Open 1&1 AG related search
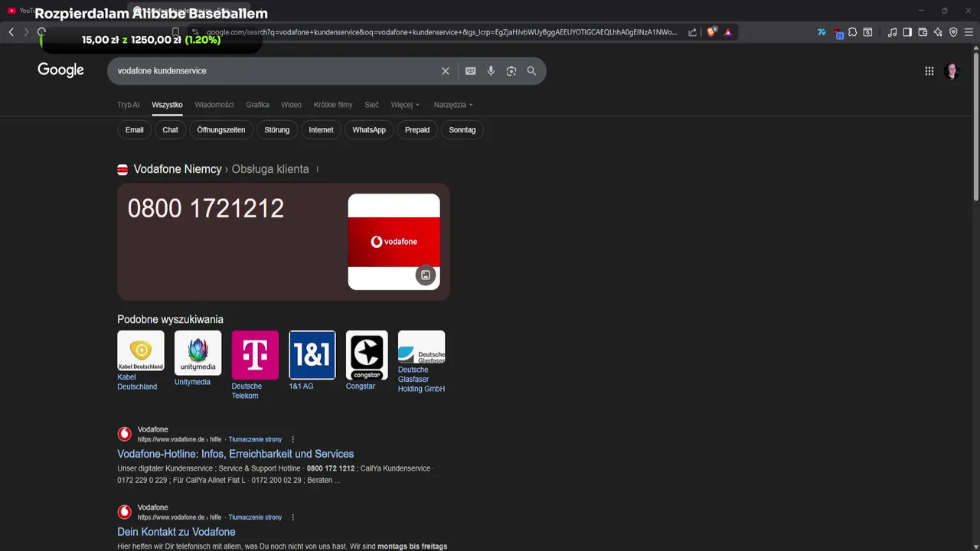Screen dimensions: 980x551 tap(312, 360)
